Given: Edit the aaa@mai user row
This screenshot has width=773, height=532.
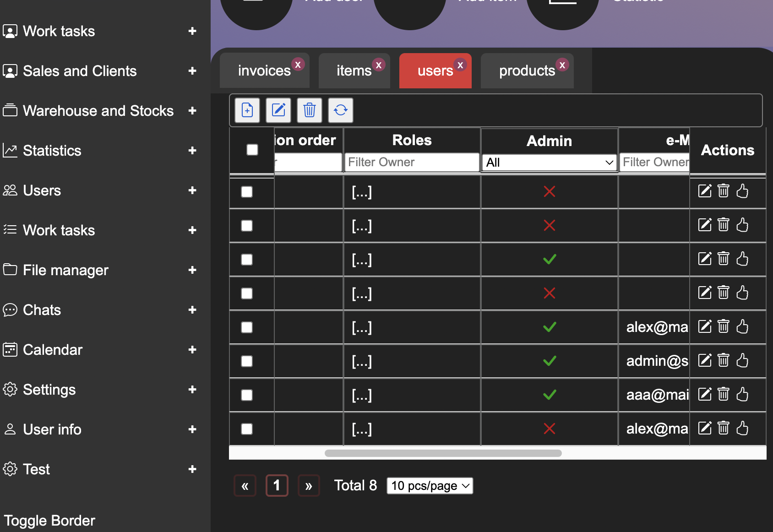Looking at the screenshot, I should pos(705,394).
